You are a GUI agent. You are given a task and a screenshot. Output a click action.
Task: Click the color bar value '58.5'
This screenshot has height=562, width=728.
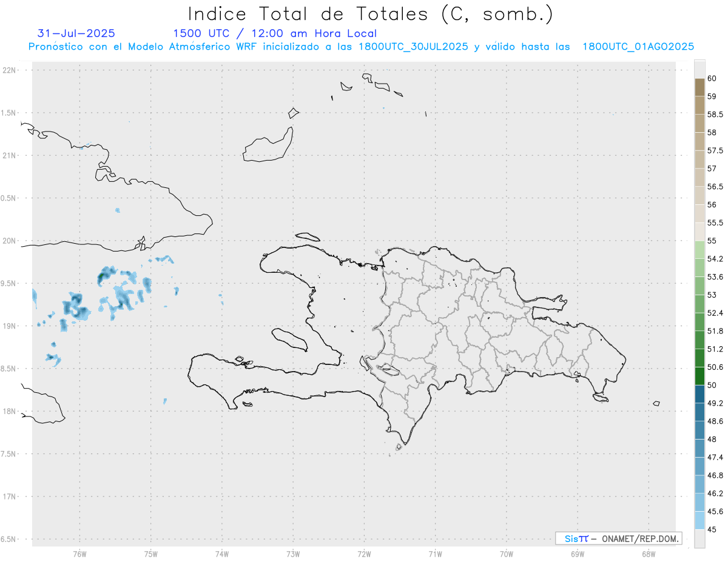tap(715, 115)
